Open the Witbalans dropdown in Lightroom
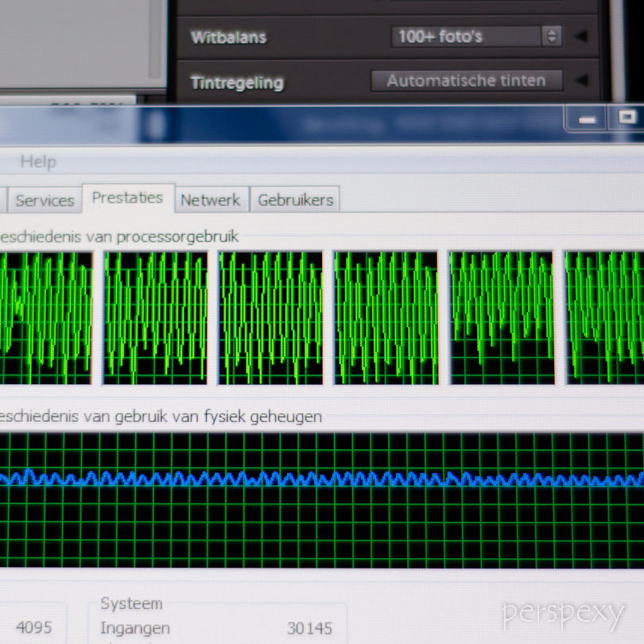 (476, 37)
